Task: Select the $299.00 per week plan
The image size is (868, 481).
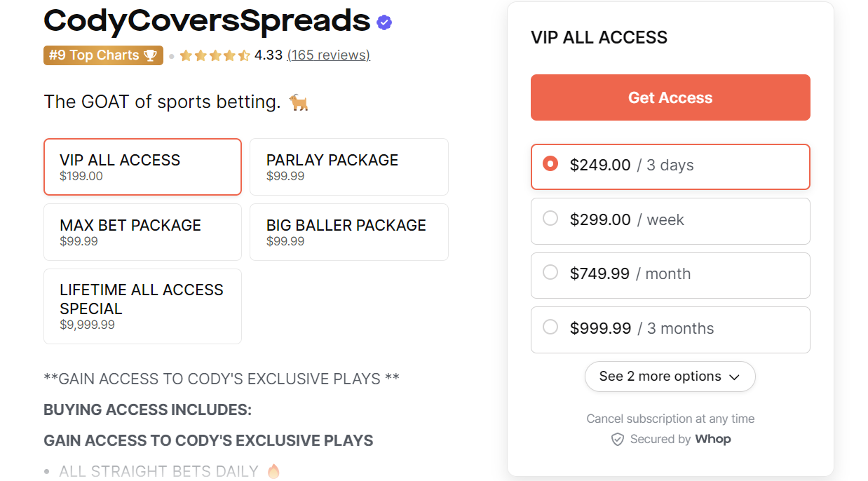Action: pyautogui.click(x=670, y=221)
